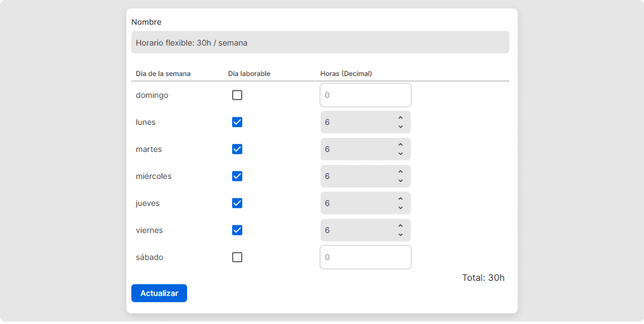Click the 'jueves' row label
The image size is (644, 324).
(148, 204)
